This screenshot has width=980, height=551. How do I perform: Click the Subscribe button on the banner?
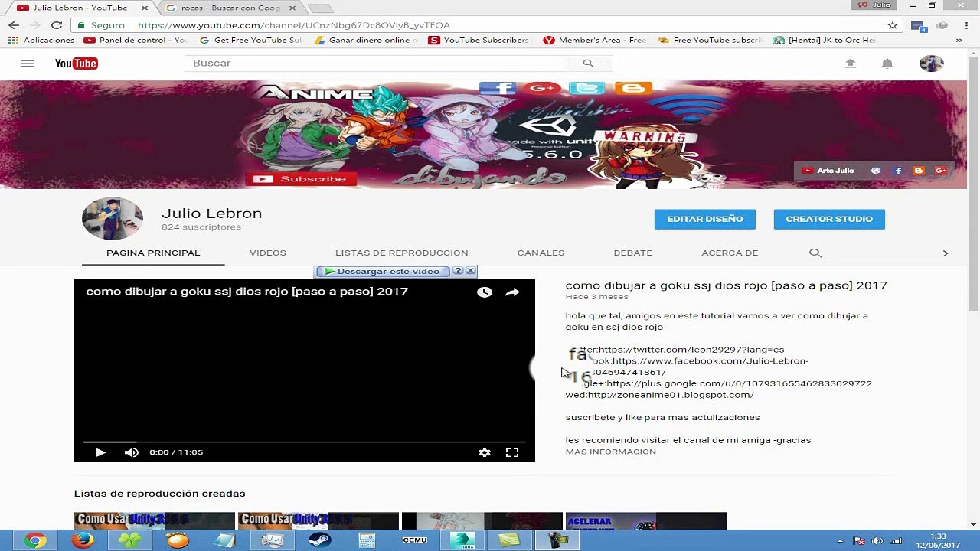pos(301,179)
